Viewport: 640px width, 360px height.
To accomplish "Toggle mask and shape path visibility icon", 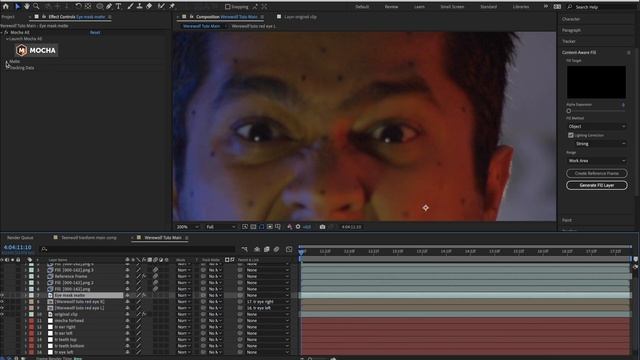I will point(262,227).
